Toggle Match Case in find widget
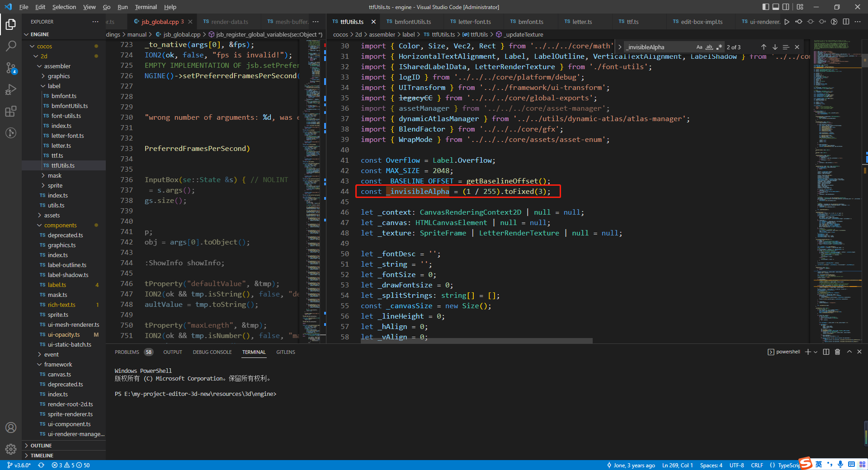 699,47
